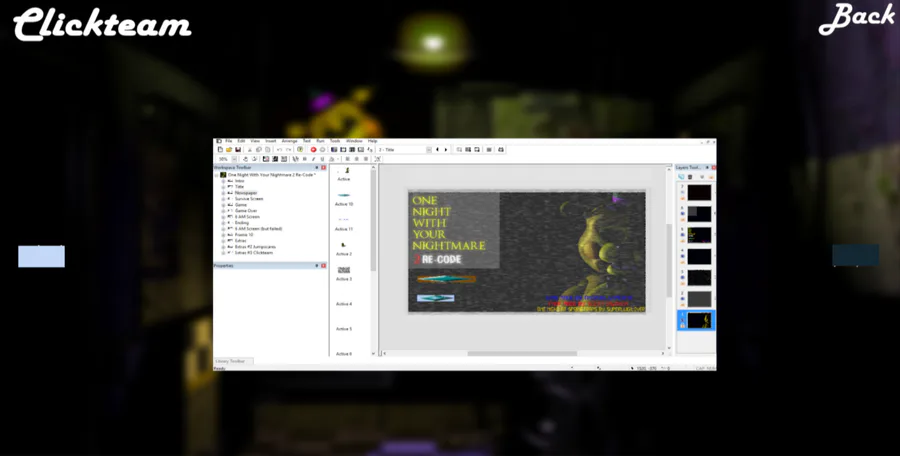Click the align text right icon
This screenshot has width=900, height=456.
[x=366, y=159]
